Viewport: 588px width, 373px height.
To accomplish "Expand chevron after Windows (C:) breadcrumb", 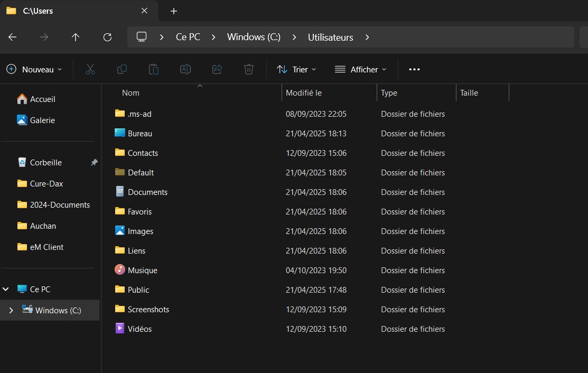I will click(x=294, y=37).
